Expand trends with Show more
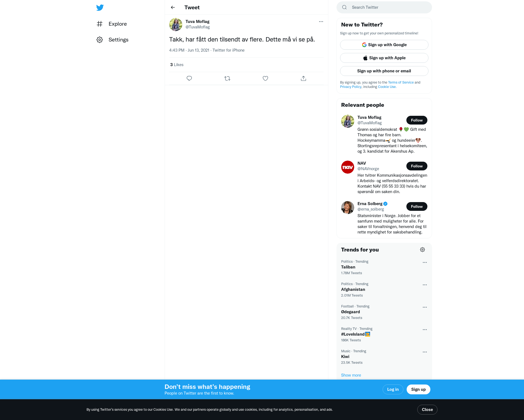Screen dimensions: 524x420 click(351, 375)
